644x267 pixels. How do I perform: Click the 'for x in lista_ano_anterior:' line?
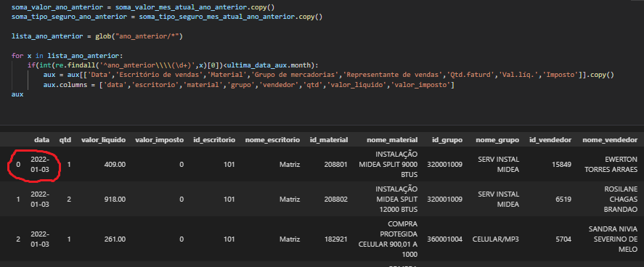pos(67,55)
